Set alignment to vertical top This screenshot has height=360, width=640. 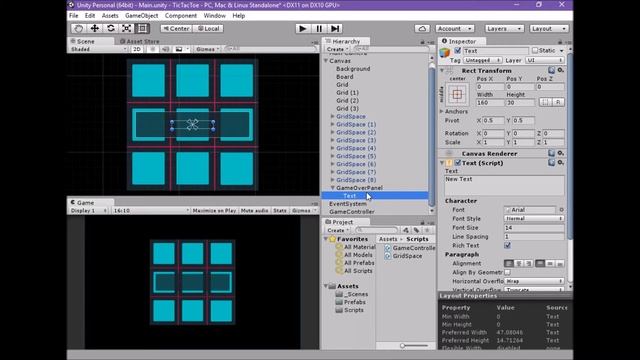coord(540,264)
